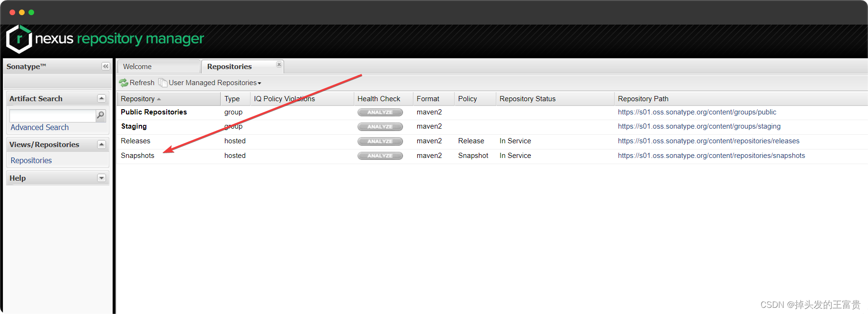Select the Snapshots repository row name
Viewport: 868px width, 314px height.
click(137, 156)
